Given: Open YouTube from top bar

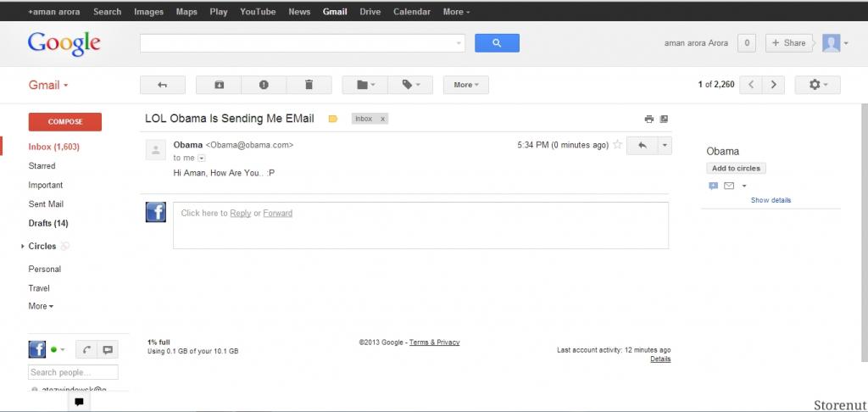Looking at the screenshot, I should (x=258, y=12).
